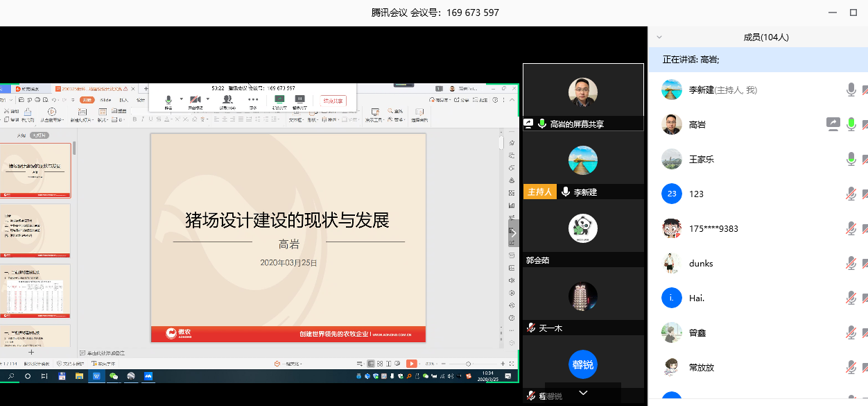
Task: Collapse the member list with the chevron
Action: [659, 37]
